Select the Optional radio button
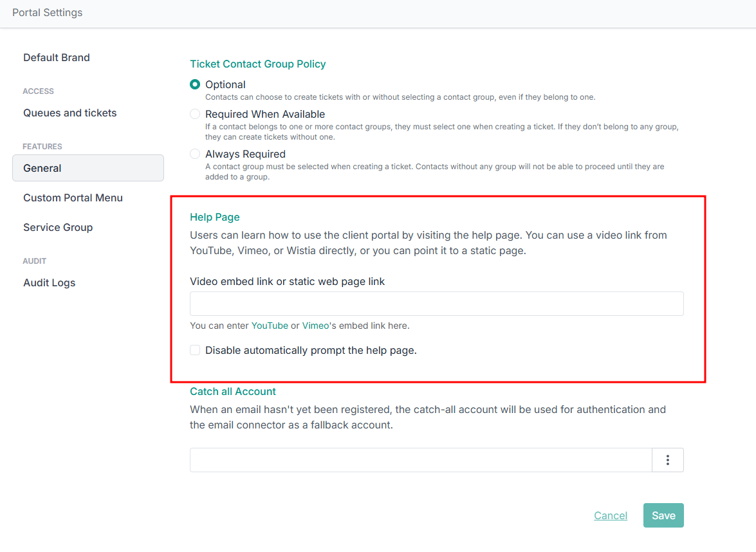This screenshot has height=552, width=756. pos(195,84)
